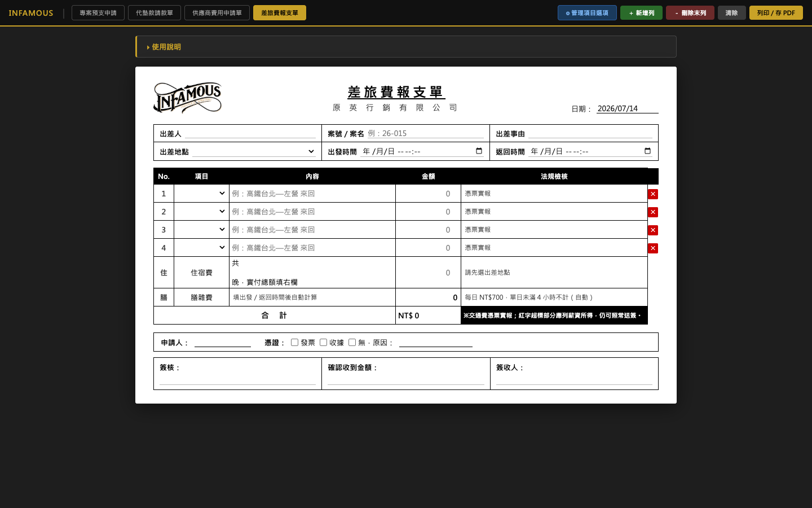
Task: Click the 法規檢核 column header
Action: pos(554,176)
